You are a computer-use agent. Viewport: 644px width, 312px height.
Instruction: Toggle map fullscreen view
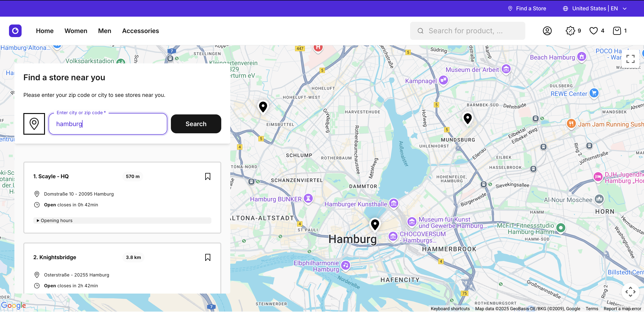click(630, 59)
